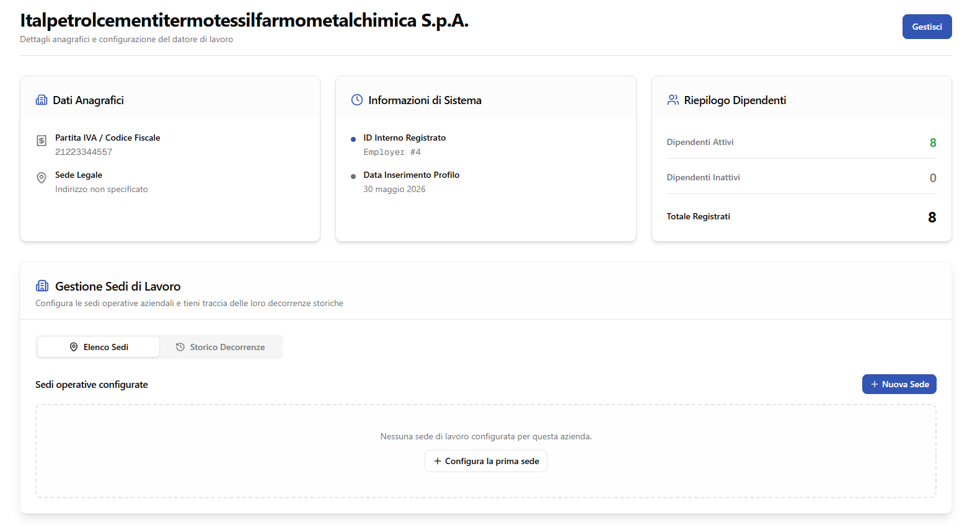Click the gray dot beside Data Inserimento Profilo
The image size is (980, 531).
pos(353,177)
